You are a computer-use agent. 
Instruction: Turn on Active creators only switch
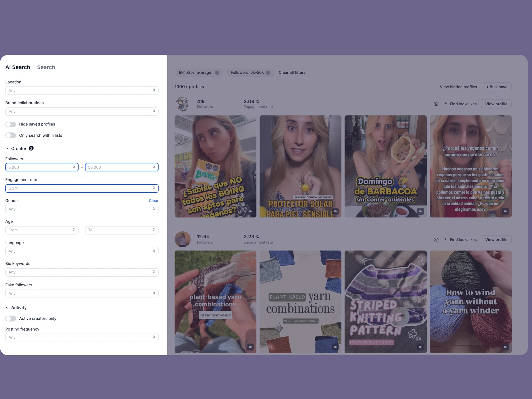11,319
